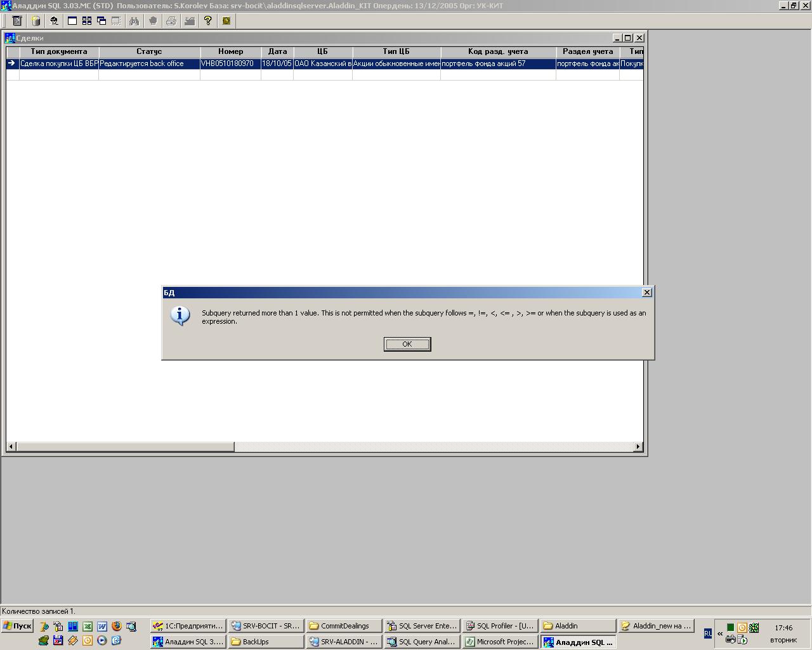
Task: Click the user in hat toolbar icon
Action: pos(54,21)
